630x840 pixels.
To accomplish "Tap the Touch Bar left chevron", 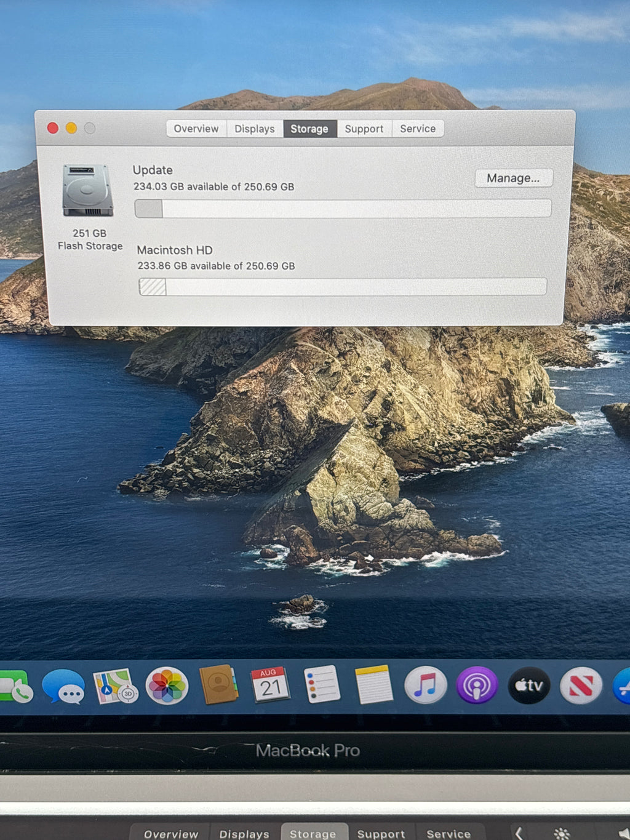I will pos(519,833).
